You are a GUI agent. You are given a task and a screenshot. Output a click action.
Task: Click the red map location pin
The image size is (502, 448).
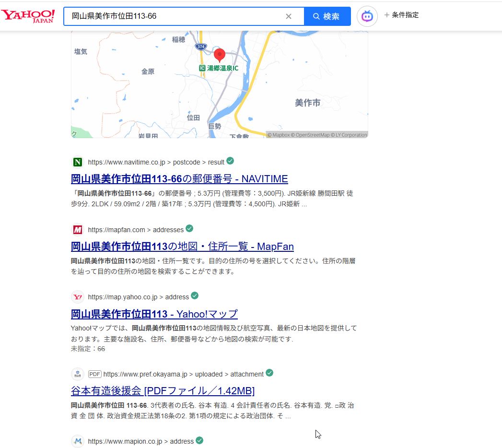pyautogui.click(x=220, y=55)
